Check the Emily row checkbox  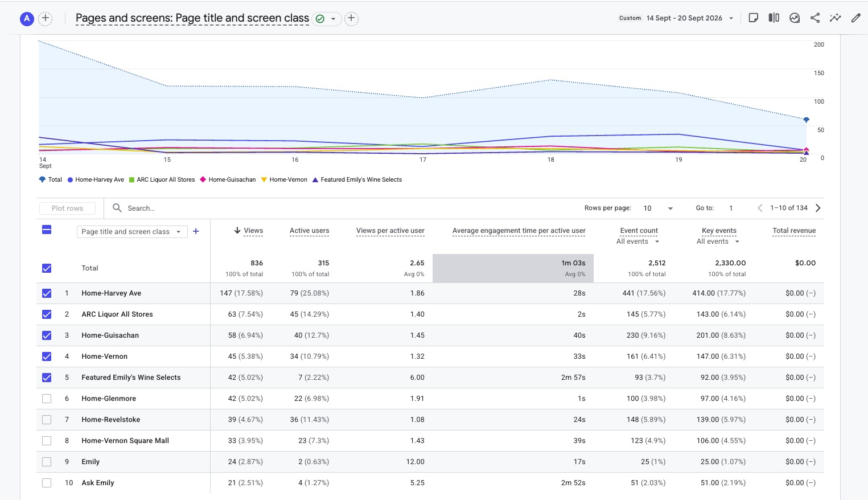(47, 462)
